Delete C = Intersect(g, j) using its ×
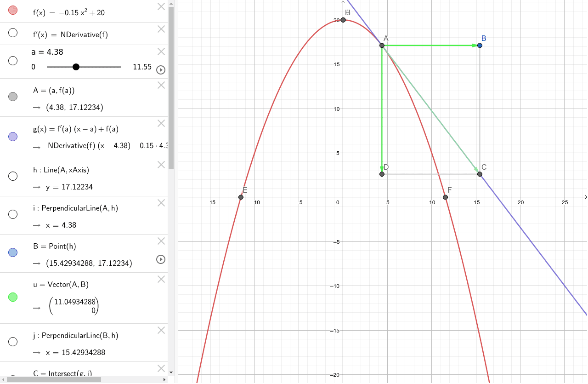The image size is (588, 384). coord(161,368)
